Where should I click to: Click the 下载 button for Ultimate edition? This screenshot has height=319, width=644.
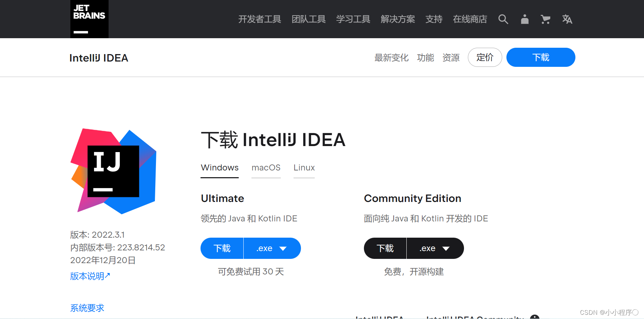click(222, 248)
